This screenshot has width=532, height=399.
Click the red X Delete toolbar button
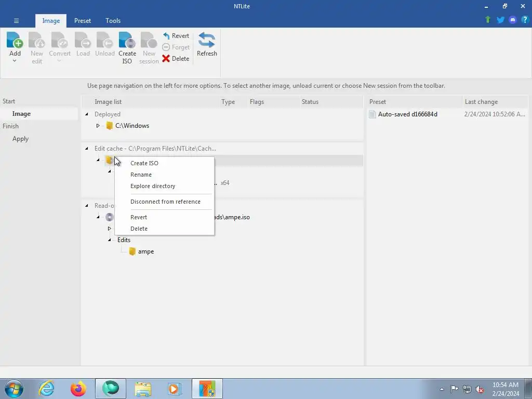pos(176,58)
